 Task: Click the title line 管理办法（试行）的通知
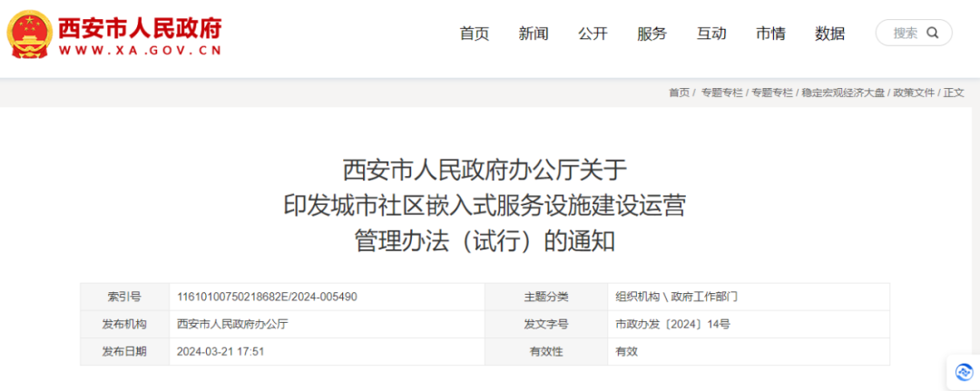tap(485, 241)
